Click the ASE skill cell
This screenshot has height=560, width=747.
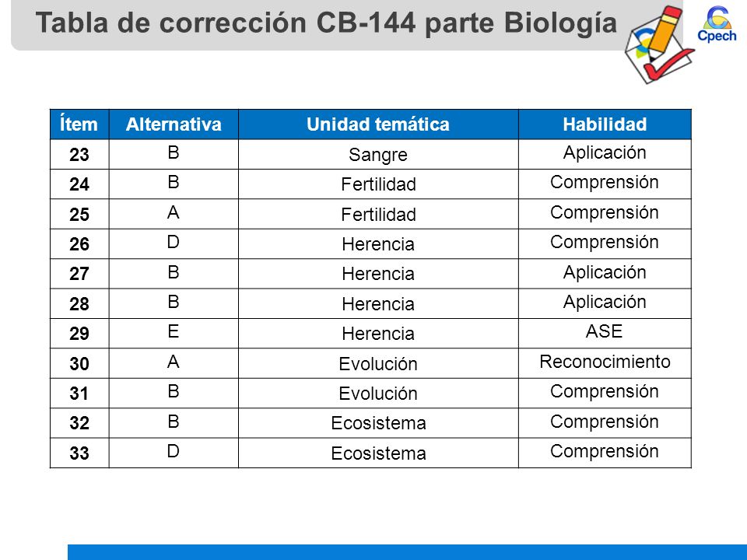tap(605, 333)
